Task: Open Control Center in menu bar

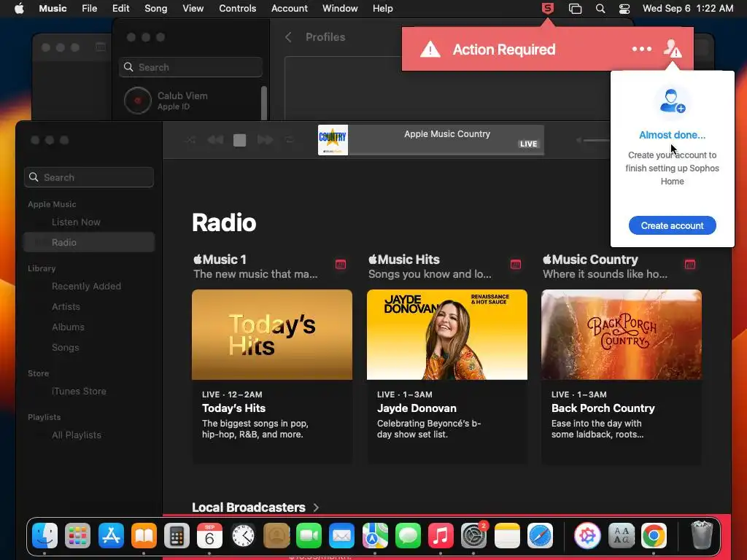Action: coord(624,9)
